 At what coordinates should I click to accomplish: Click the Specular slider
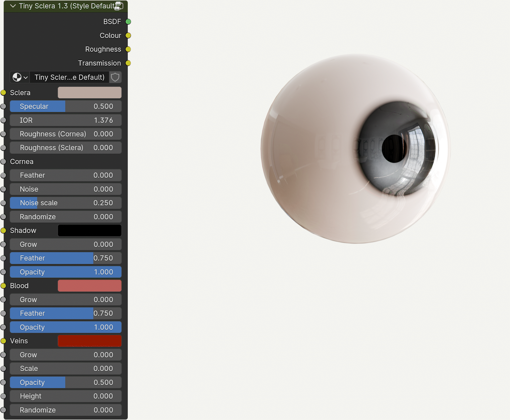point(66,106)
